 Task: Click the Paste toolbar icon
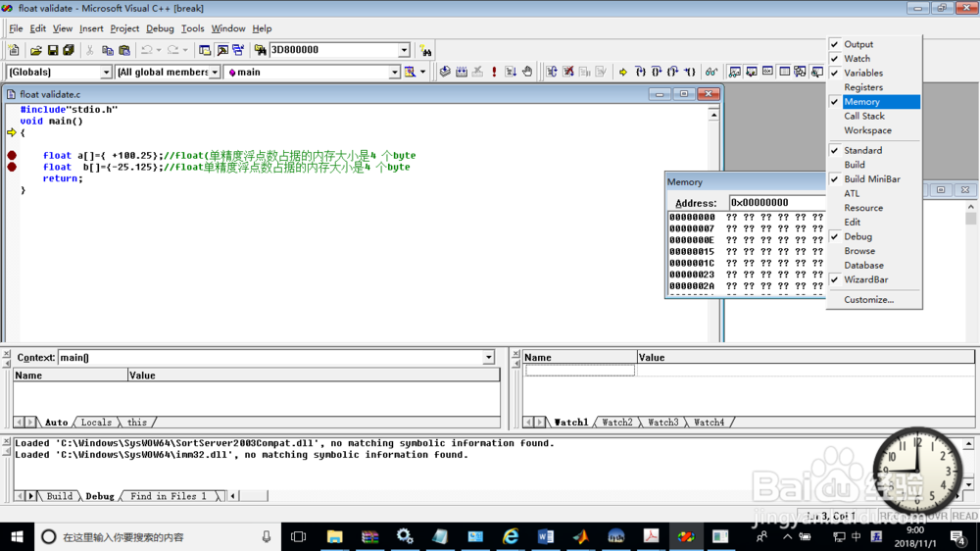point(124,50)
